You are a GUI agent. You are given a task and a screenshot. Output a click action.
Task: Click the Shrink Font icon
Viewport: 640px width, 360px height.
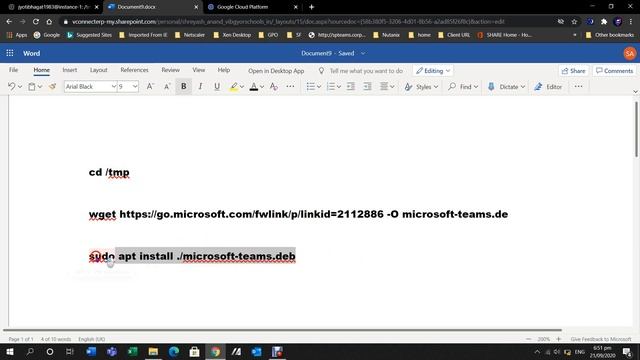pos(167,87)
